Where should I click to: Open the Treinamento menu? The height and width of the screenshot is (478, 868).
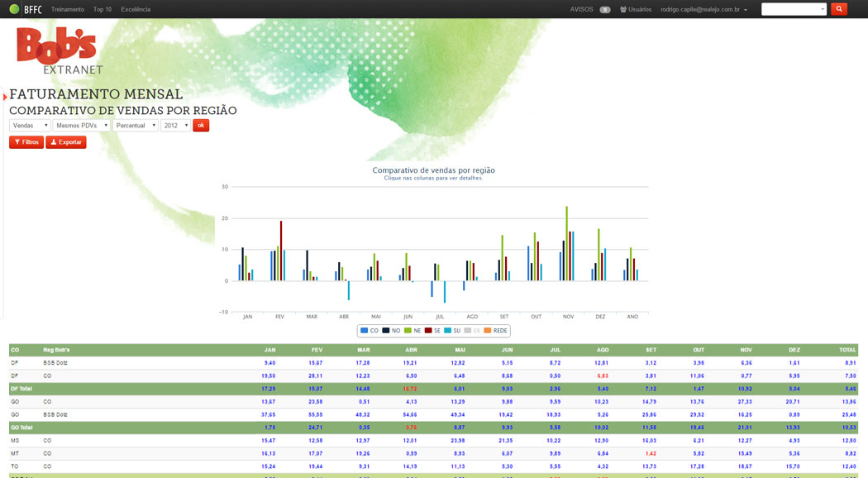[68, 9]
